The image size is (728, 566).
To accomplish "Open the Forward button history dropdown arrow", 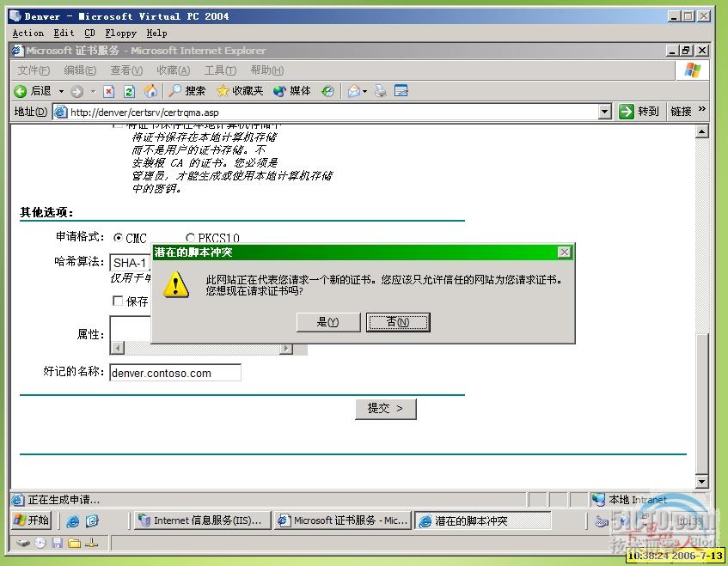I will click(93, 91).
